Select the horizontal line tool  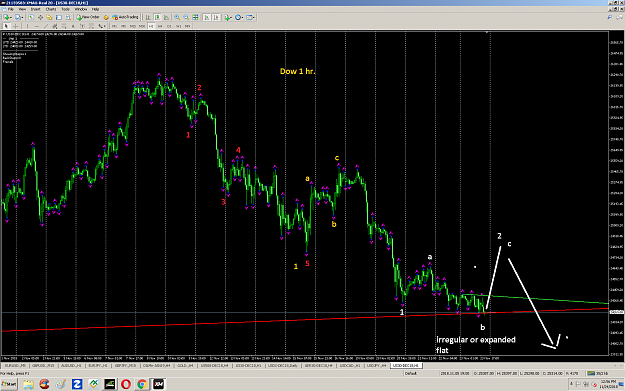(x=36, y=26)
